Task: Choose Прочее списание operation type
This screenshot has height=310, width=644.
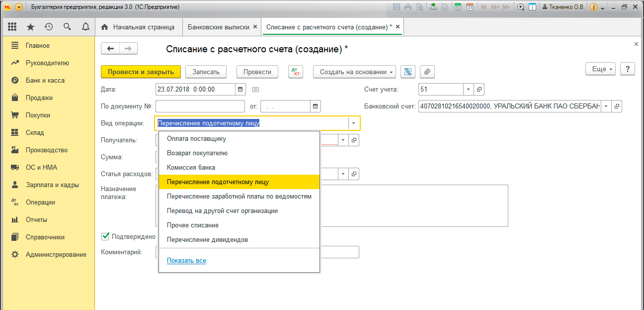Action: pos(193,225)
